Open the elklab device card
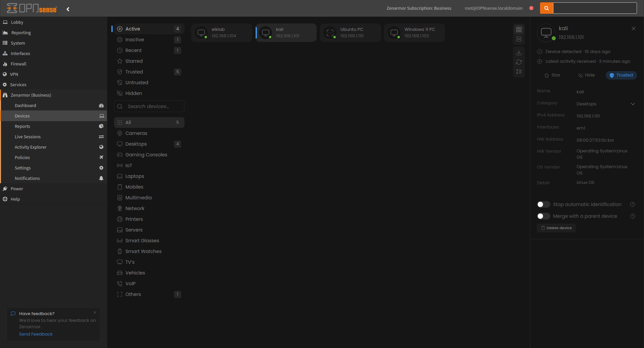The width and height of the screenshot is (644, 348). pyautogui.click(x=221, y=33)
